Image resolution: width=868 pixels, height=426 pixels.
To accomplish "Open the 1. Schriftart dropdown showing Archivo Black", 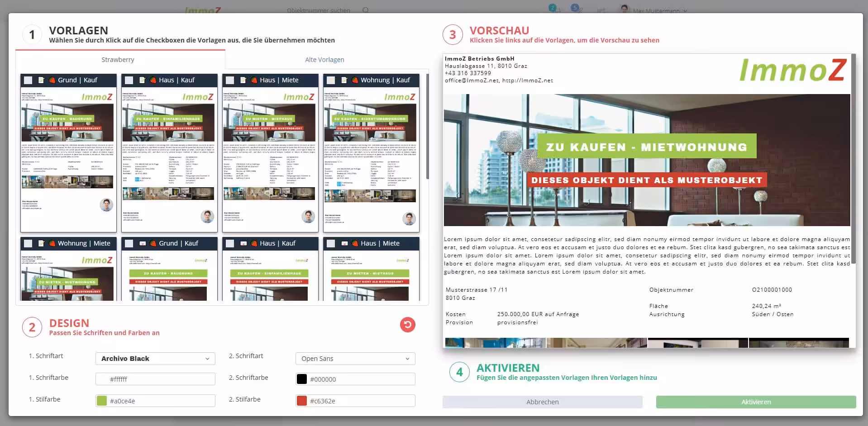I will (155, 359).
